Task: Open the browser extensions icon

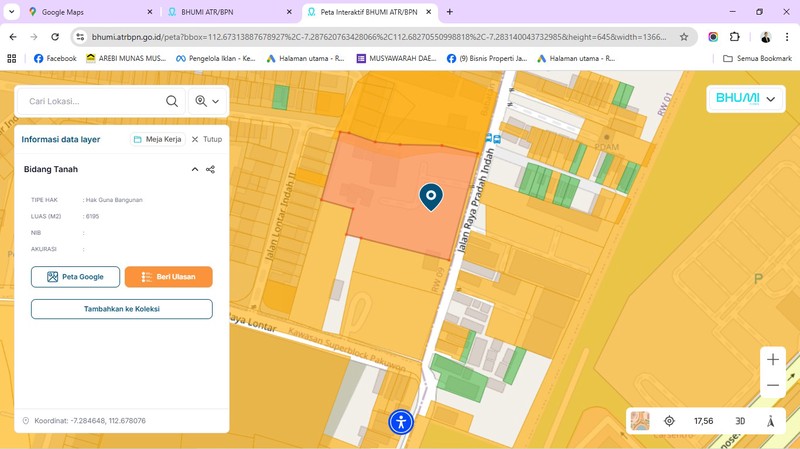Action: pyautogui.click(x=735, y=37)
